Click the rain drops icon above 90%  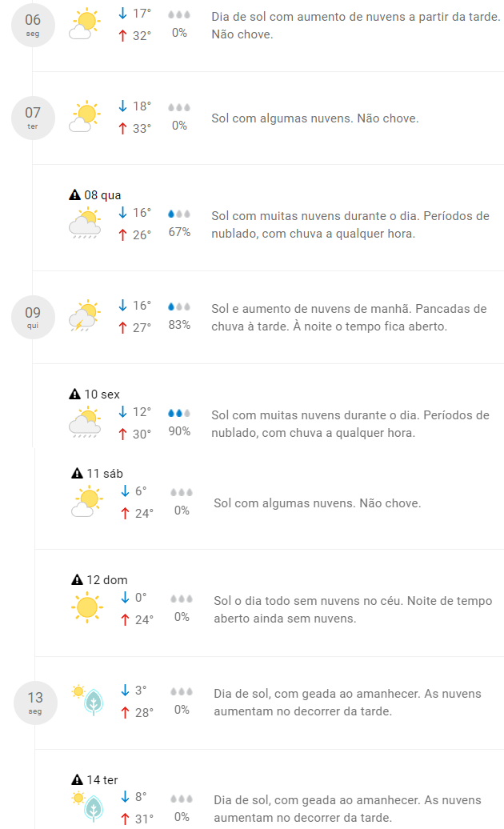click(179, 414)
